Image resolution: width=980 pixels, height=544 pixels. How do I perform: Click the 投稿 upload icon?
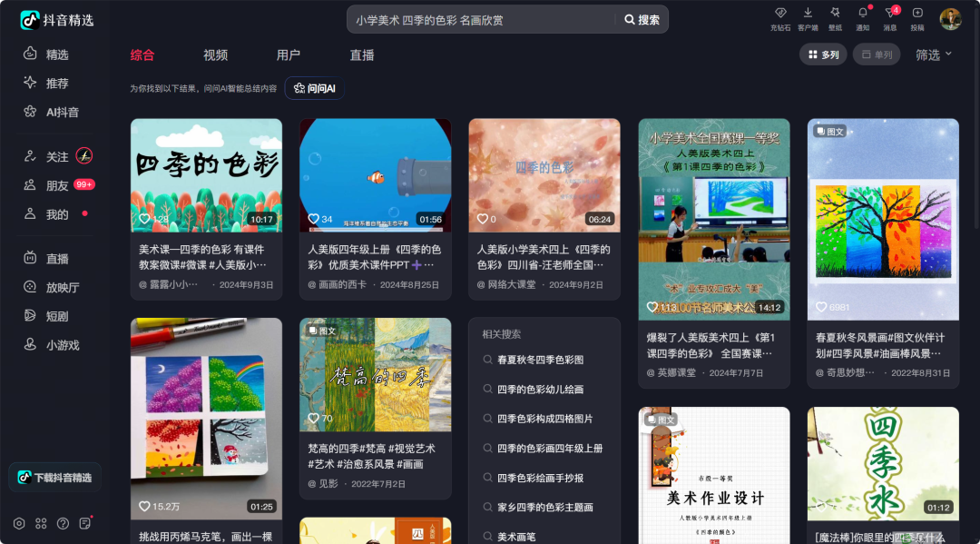[x=916, y=13]
